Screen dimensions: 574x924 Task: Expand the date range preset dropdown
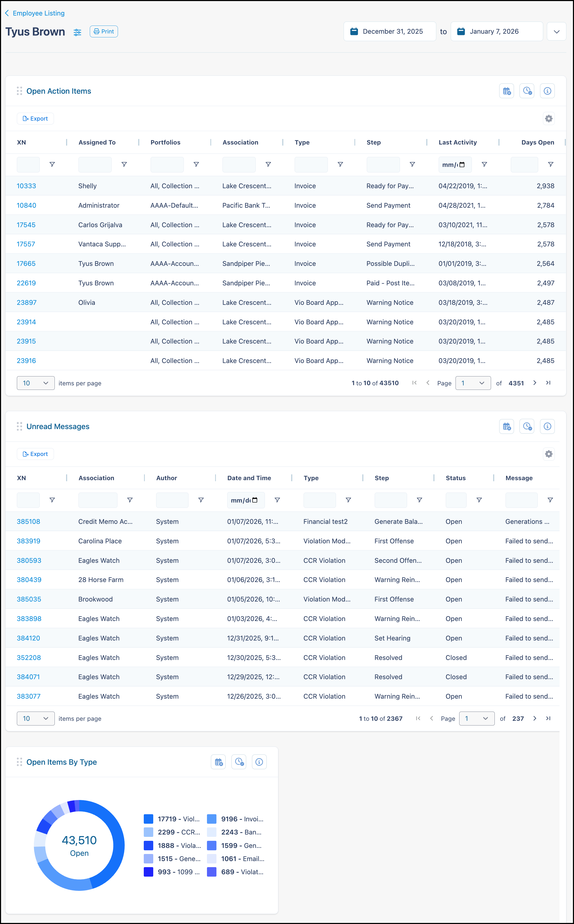click(x=557, y=32)
